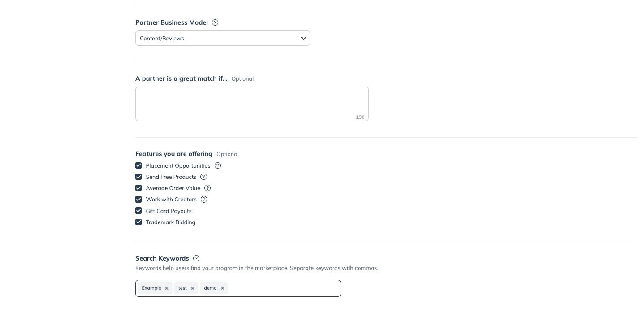644x309 pixels.
Task: Click the 'A partner is a great match if...' text area
Action: point(252,102)
